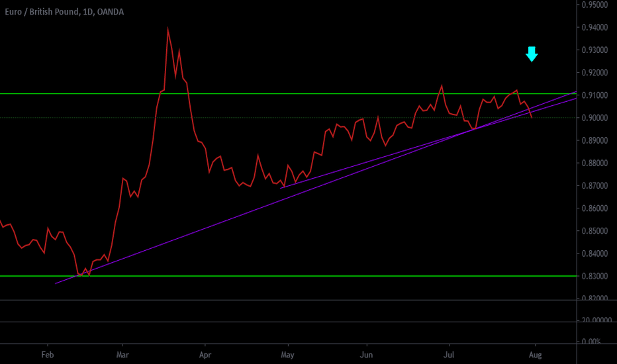
Task: Click the 0.92000 price axis label
Action: coord(594,73)
